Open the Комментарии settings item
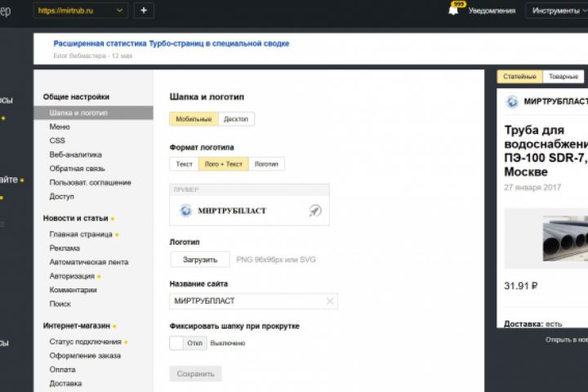This screenshot has width=588, height=392. tap(73, 290)
